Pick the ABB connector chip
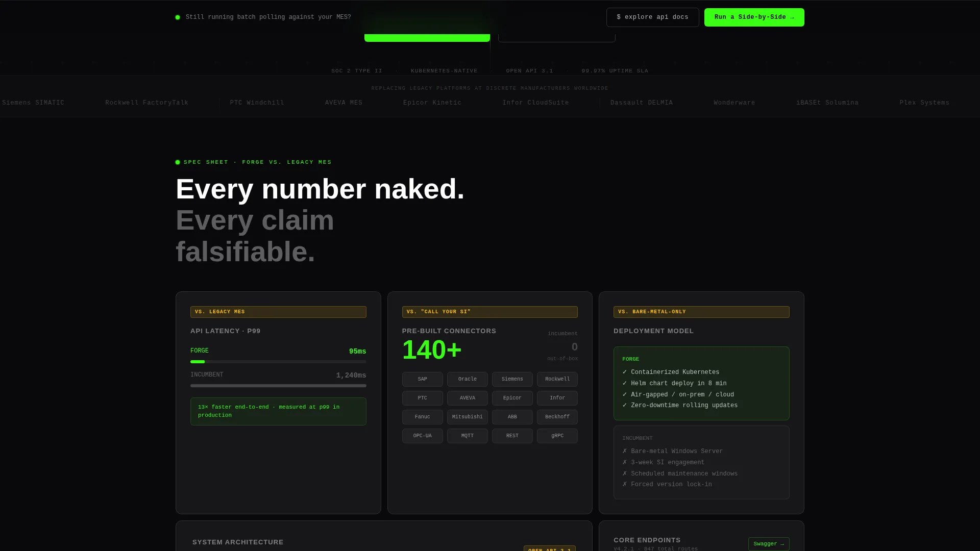The image size is (980, 551). (512, 417)
